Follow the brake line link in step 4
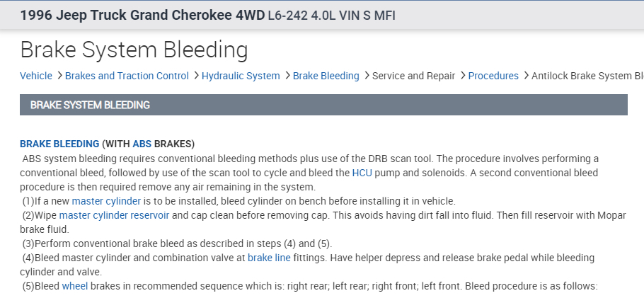 point(269,258)
